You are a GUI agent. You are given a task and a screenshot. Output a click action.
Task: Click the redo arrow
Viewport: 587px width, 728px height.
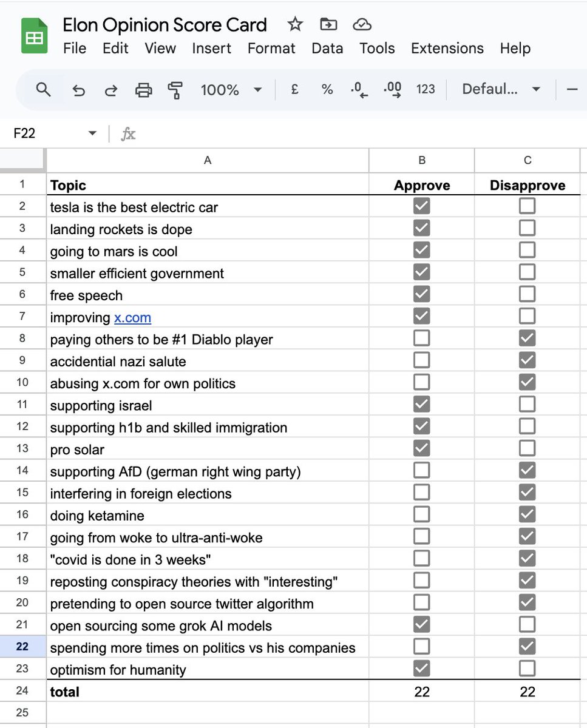pyautogui.click(x=111, y=90)
